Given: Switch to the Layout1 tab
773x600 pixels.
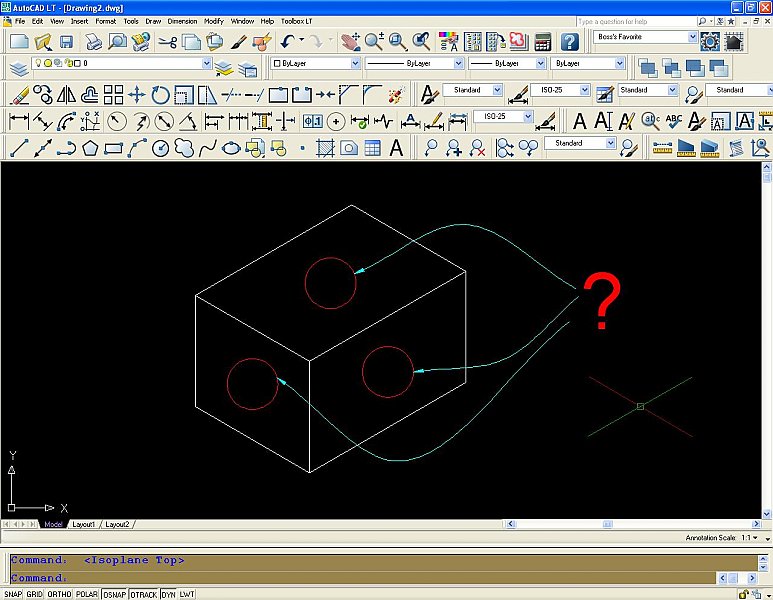Looking at the screenshot, I should tap(83, 524).
